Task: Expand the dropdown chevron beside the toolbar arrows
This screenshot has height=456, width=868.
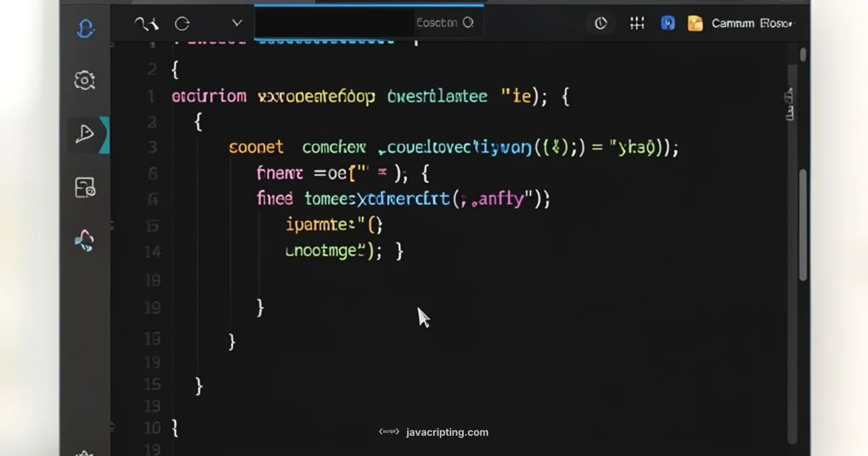Action: point(237,22)
